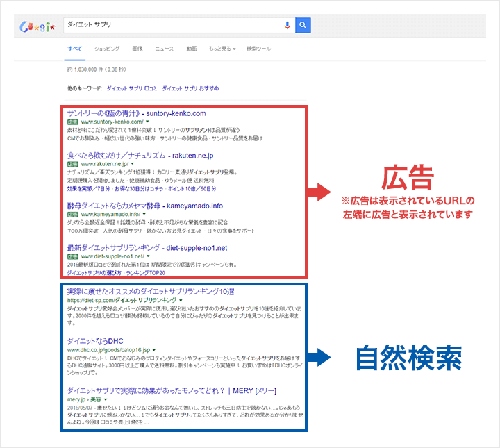Click related keyword ダイエット サプリ 口コミ
The height and width of the screenshot is (448, 500).
[x=131, y=88]
